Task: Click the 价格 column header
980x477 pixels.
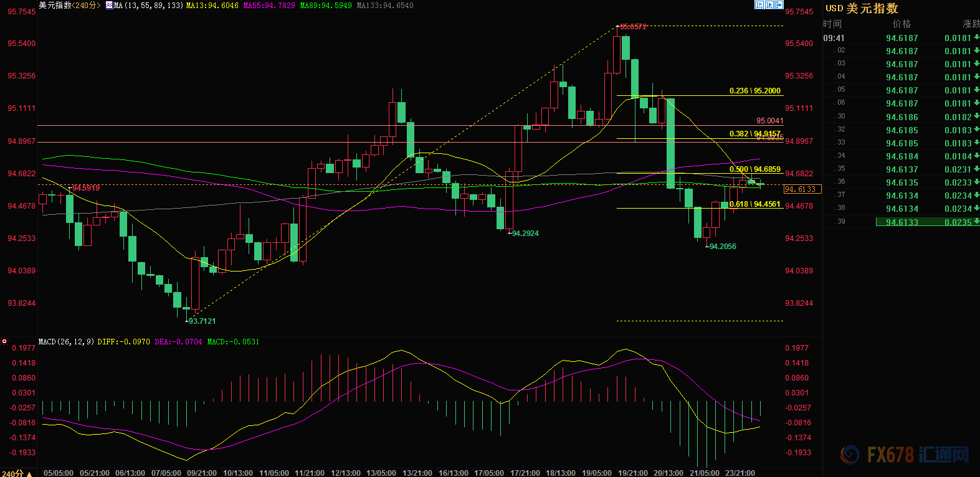Action: pyautogui.click(x=902, y=24)
